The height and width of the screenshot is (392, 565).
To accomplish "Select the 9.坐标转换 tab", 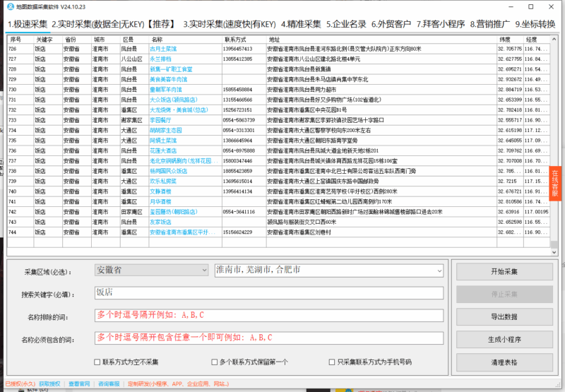I will coord(535,24).
